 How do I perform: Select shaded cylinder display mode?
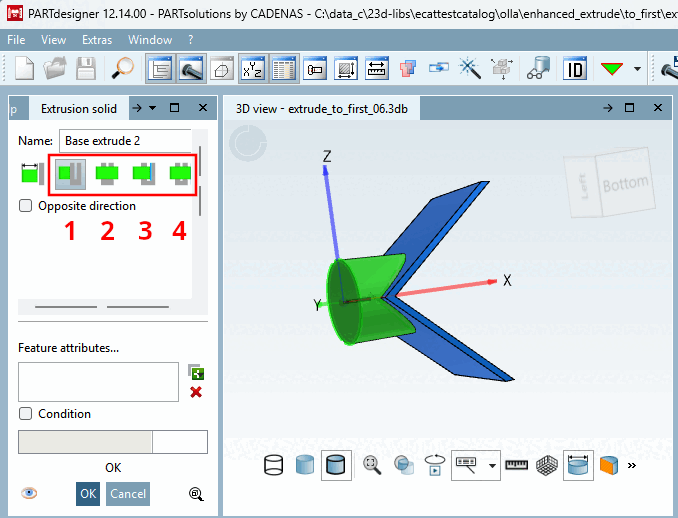pos(304,466)
